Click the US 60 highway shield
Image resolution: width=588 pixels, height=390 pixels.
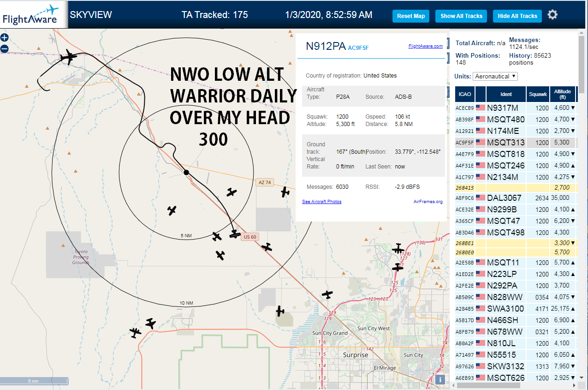pyautogui.click(x=250, y=237)
